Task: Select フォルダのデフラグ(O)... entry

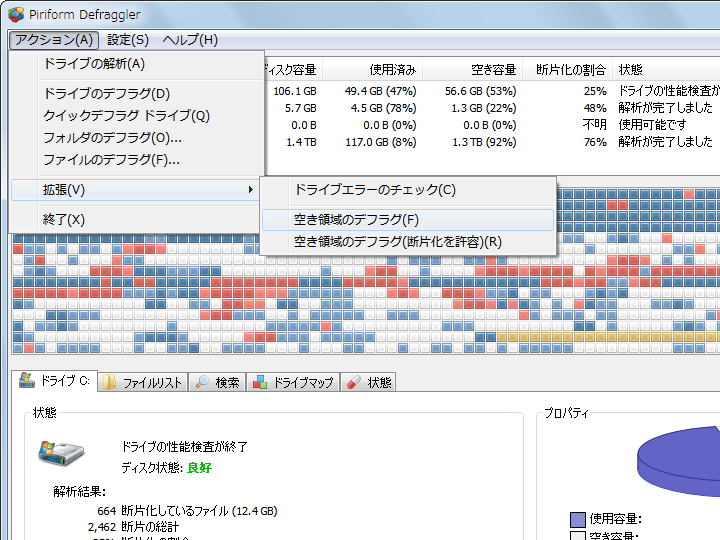Action: [x=137, y=138]
